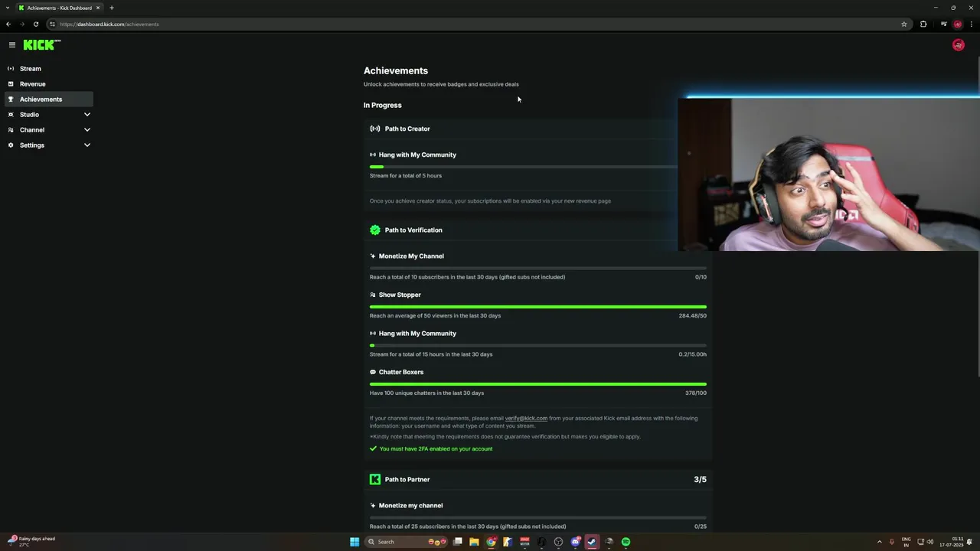Click the Chatter Boxers achievement title
980x551 pixels.
pyautogui.click(x=401, y=372)
